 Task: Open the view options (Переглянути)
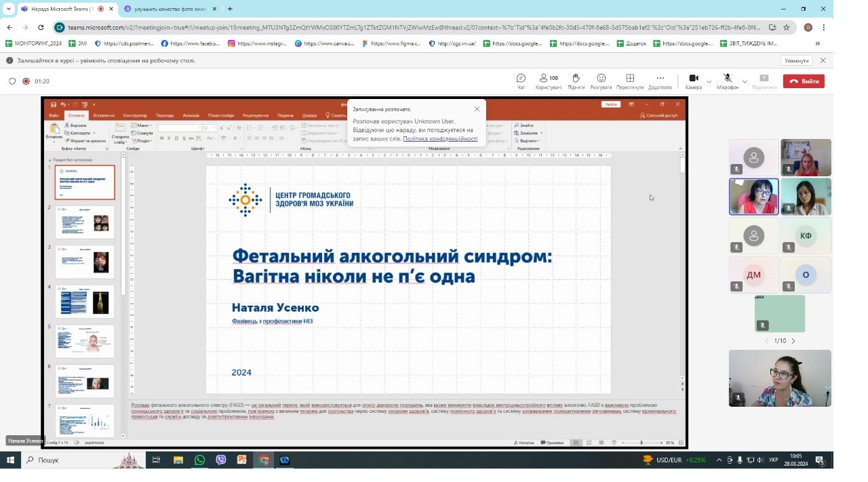pos(630,81)
